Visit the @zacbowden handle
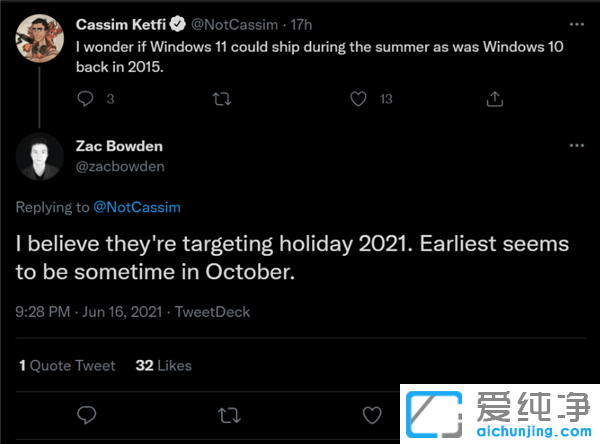The height and width of the screenshot is (444, 600). tap(120, 166)
